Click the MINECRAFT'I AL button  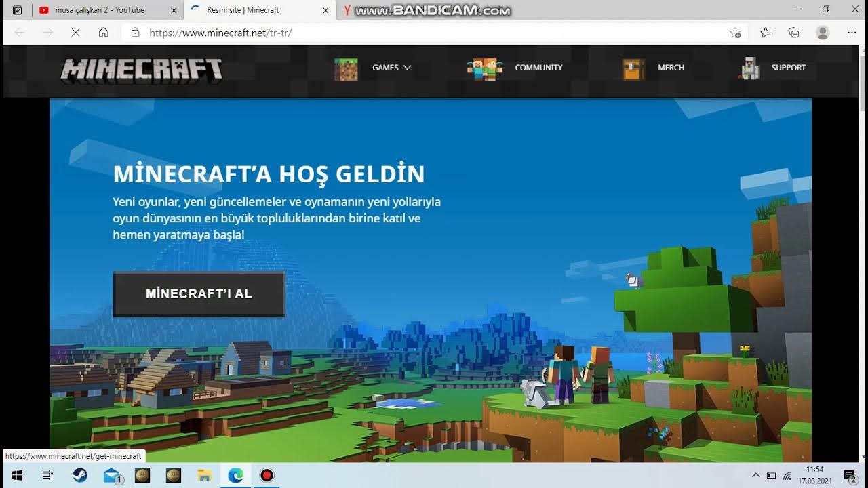[x=199, y=294]
